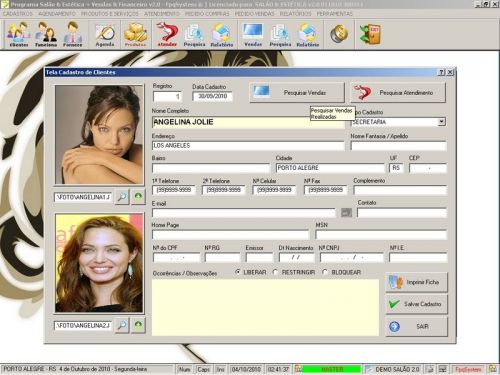Open the Agenda toolbar icon
The height and width of the screenshot is (375, 500).
point(105,34)
